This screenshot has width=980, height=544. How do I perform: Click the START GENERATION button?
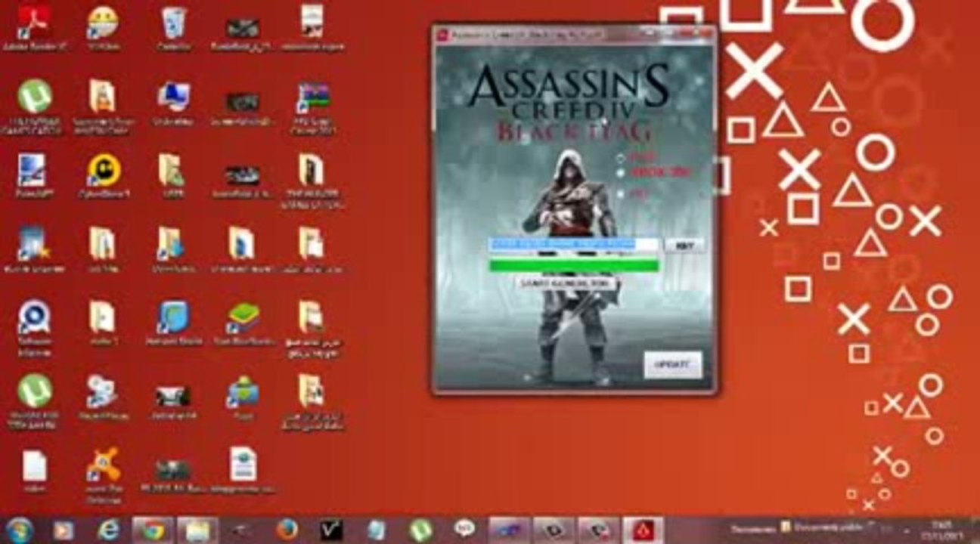pos(566,283)
